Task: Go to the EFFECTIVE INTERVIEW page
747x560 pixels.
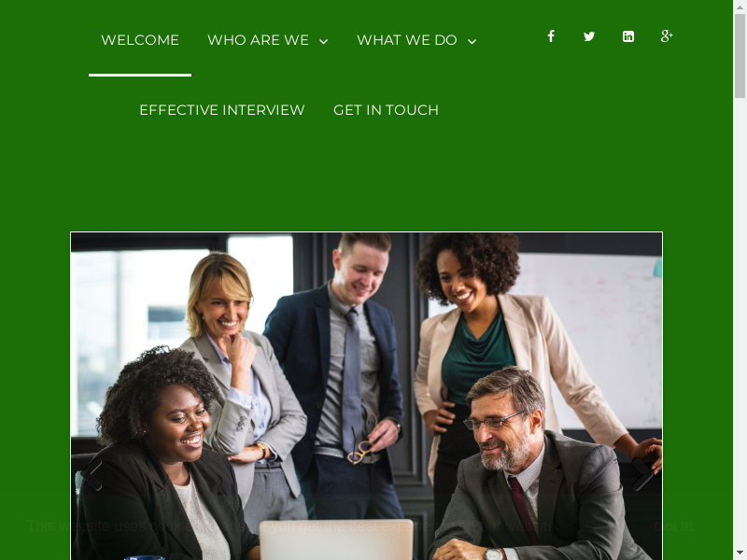Action: pos(222,110)
